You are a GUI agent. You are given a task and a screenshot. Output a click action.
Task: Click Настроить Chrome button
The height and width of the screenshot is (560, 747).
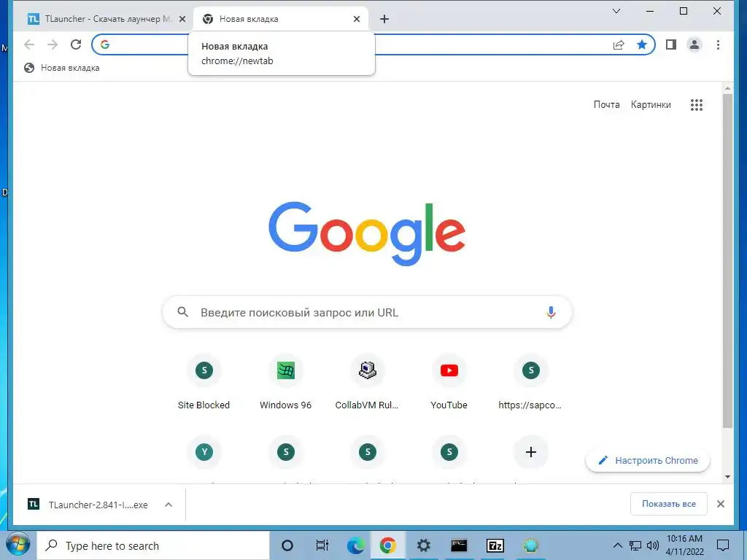(x=648, y=461)
